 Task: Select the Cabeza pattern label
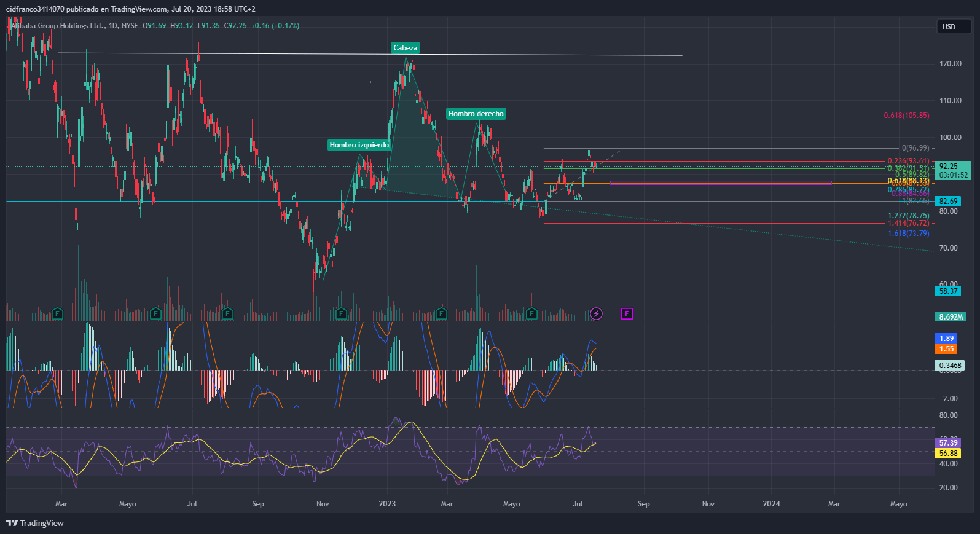pos(406,48)
